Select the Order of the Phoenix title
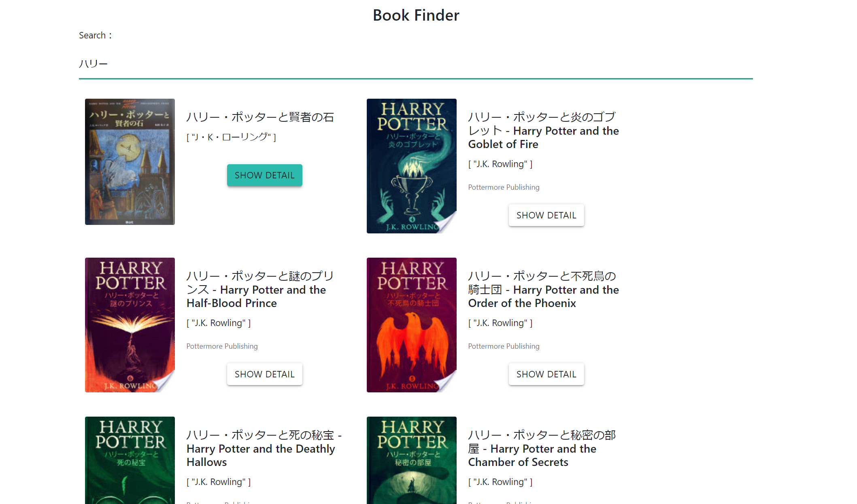This screenshot has width=857, height=504. coord(543,290)
